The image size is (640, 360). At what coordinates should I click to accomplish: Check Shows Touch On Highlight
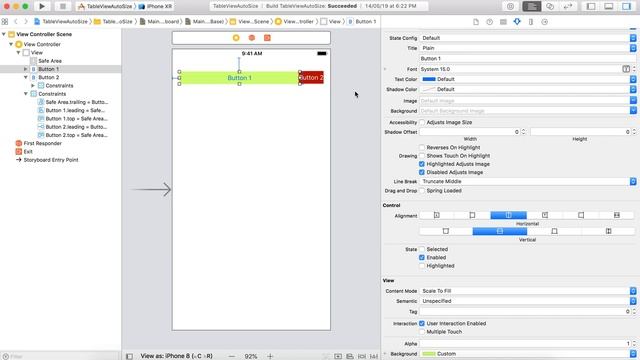(422, 156)
